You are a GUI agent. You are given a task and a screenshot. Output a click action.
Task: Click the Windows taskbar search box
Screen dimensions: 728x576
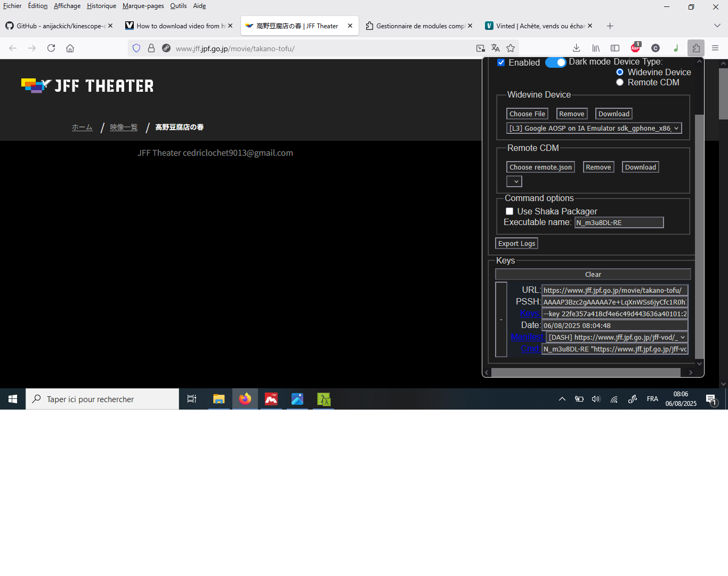point(102,399)
